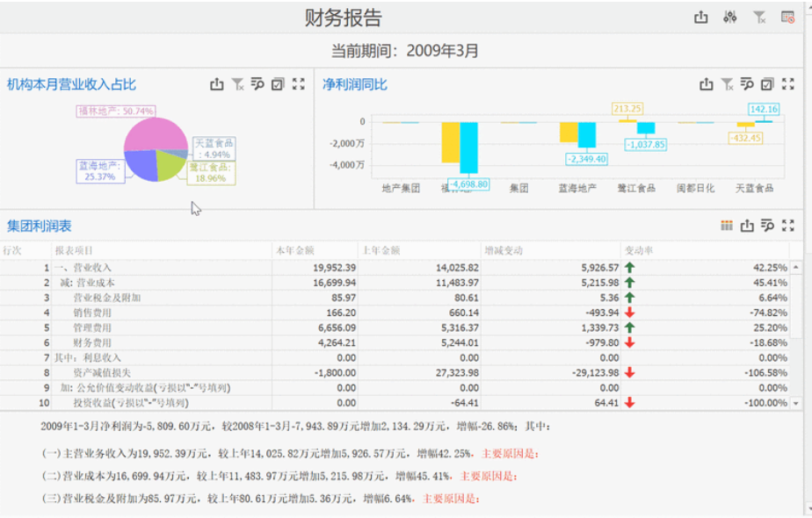Screen dimensions: 812x518
Task: Click the tall cyan bar labeled -4,698.80
Action: pyautogui.click(x=468, y=147)
